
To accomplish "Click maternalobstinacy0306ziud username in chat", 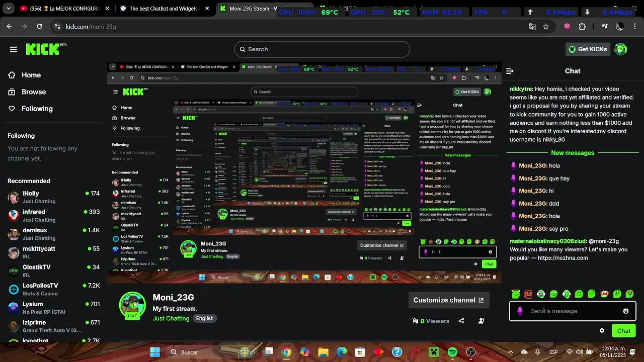I will 548,241.
